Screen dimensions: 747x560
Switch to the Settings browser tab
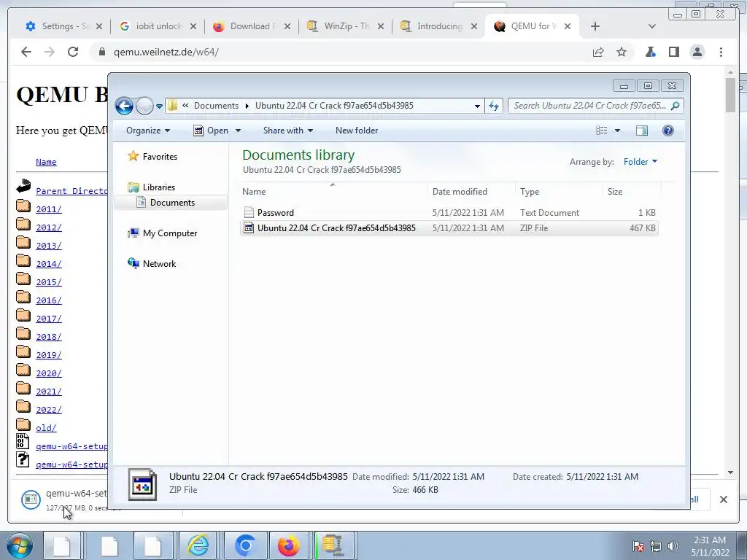pyautogui.click(x=64, y=26)
